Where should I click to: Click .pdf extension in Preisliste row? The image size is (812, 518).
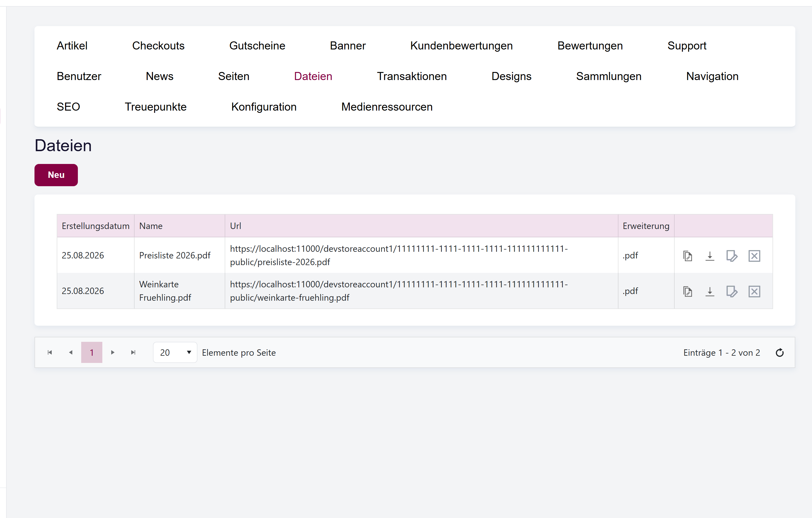click(x=630, y=255)
